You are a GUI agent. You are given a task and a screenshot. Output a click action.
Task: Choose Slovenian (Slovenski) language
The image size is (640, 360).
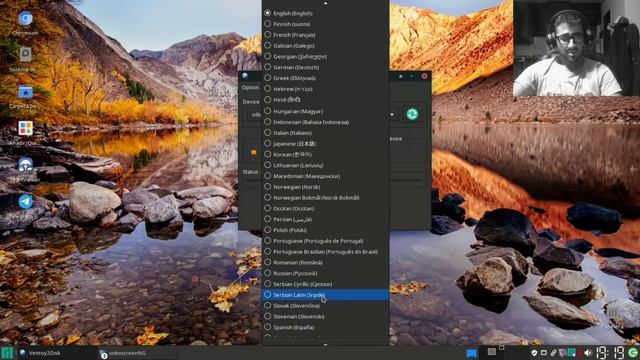[325, 316]
